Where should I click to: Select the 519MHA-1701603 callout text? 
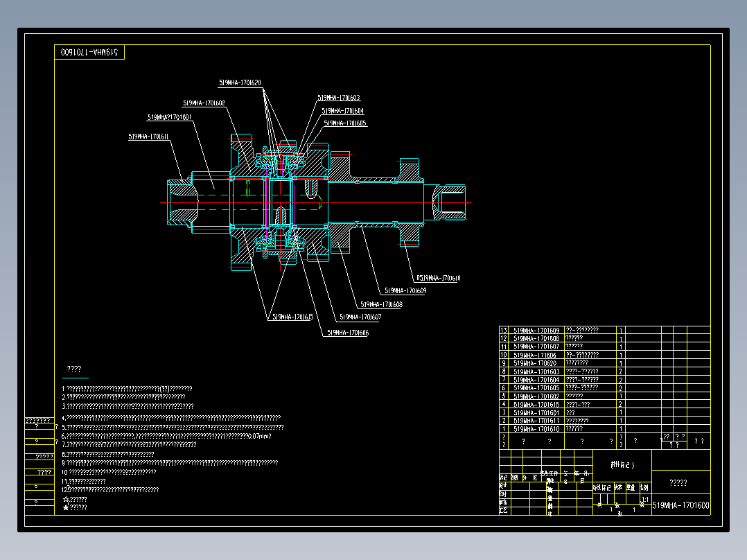coord(339,98)
